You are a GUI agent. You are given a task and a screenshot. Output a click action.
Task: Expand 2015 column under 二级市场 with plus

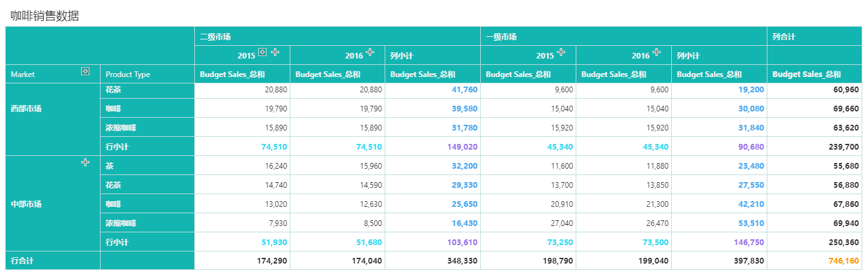(x=275, y=52)
